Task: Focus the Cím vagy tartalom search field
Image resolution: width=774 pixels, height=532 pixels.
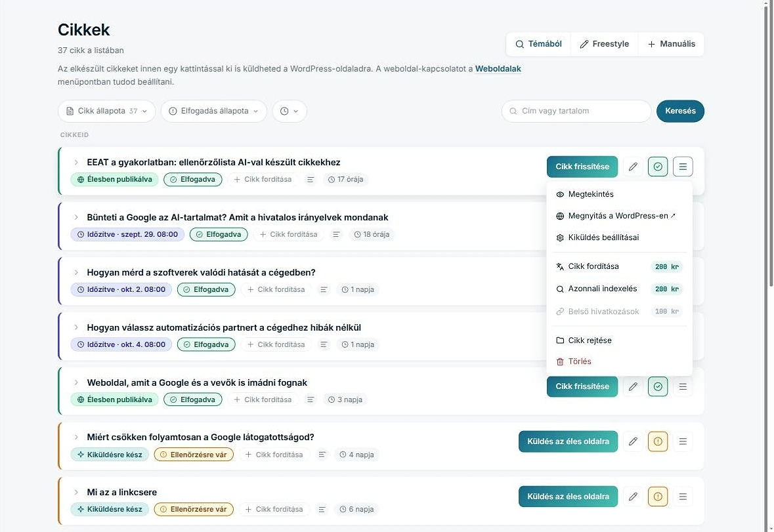Action: pos(576,111)
